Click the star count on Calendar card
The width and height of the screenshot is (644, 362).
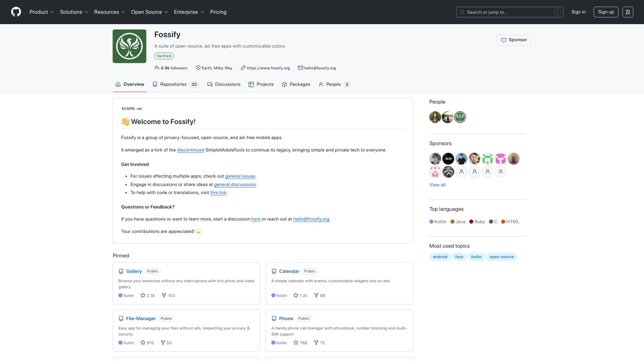[301, 296]
